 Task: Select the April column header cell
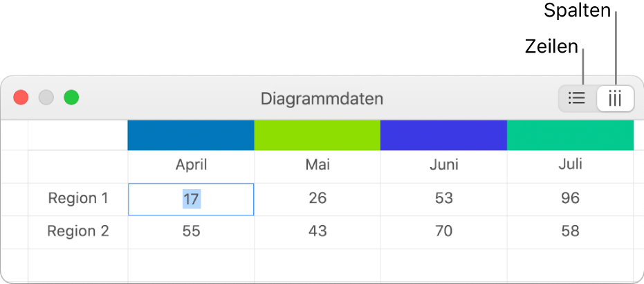pos(191,166)
